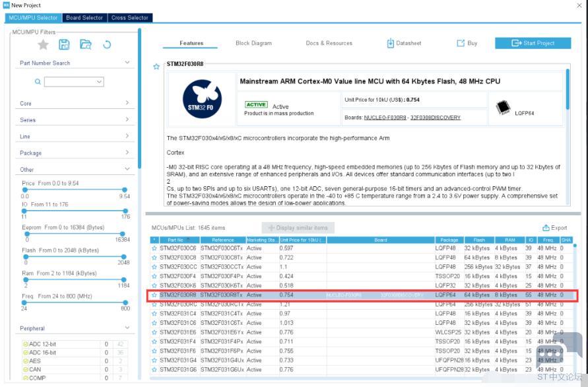Star the STM32F030K6 row
Image resolution: width=588 pixels, height=387 pixels.
coord(154,286)
